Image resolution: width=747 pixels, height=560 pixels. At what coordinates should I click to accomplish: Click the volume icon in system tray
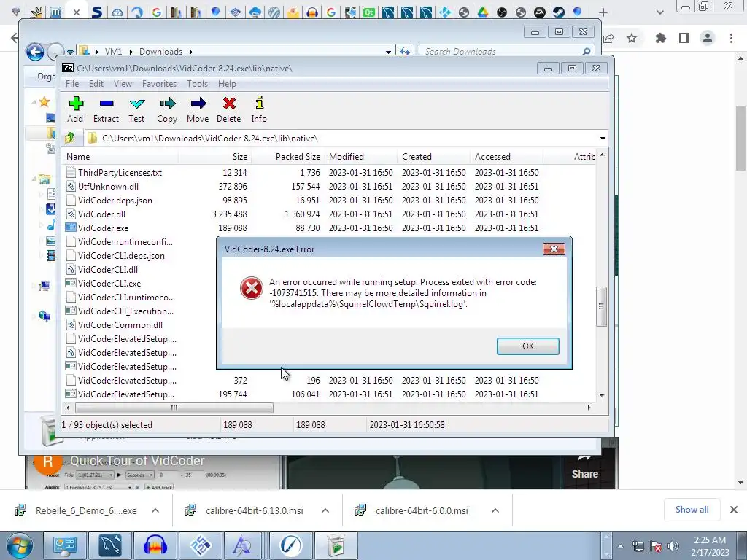click(x=673, y=546)
